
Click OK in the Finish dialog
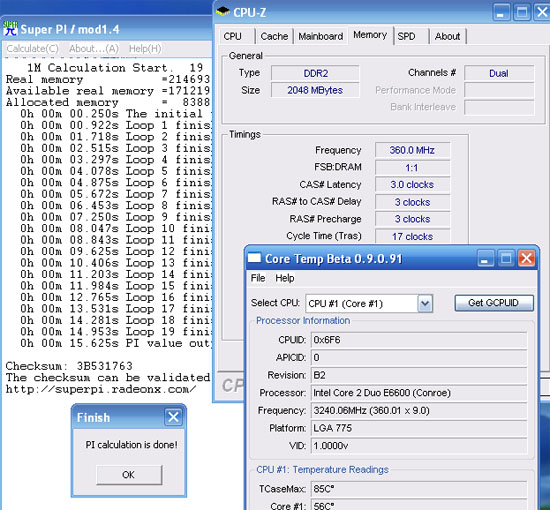(x=129, y=475)
